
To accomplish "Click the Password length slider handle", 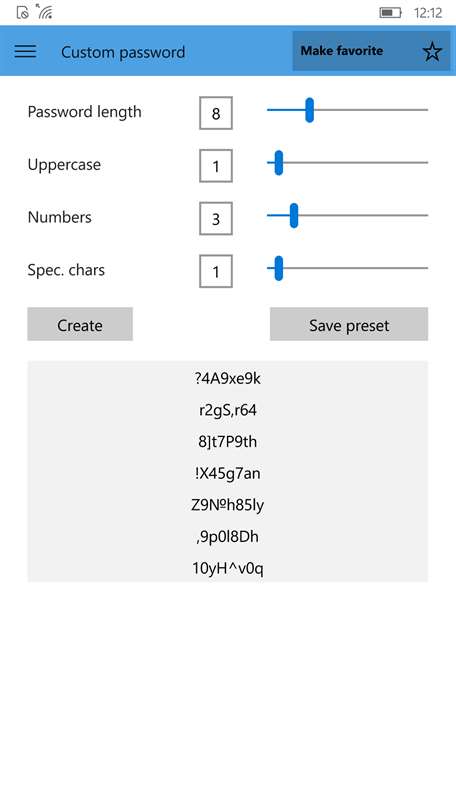I will [309, 110].
